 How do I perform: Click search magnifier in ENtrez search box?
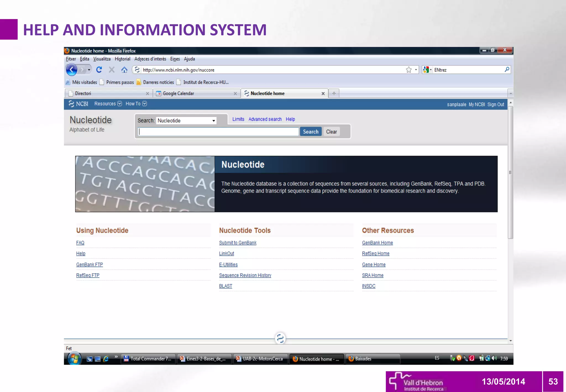[507, 69]
